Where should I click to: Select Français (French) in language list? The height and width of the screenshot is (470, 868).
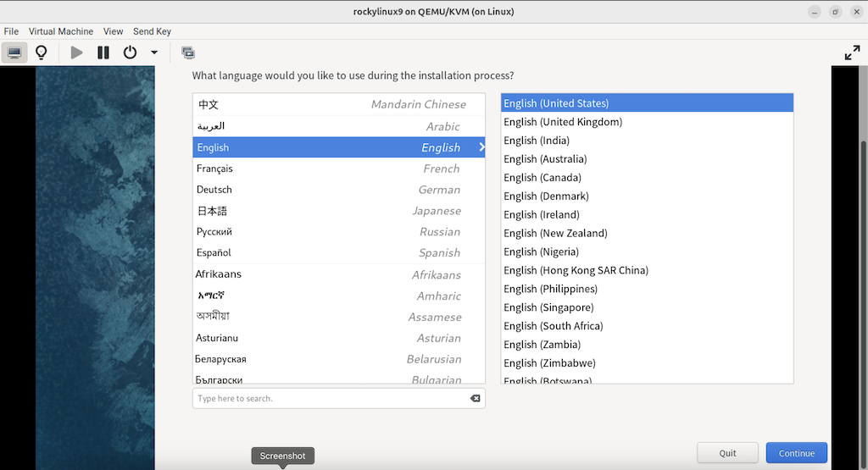coord(339,169)
